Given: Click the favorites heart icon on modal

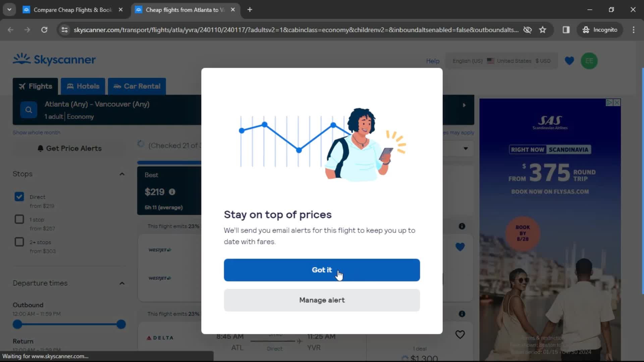Looking at the screenshot, I should (x=460, y=247).
